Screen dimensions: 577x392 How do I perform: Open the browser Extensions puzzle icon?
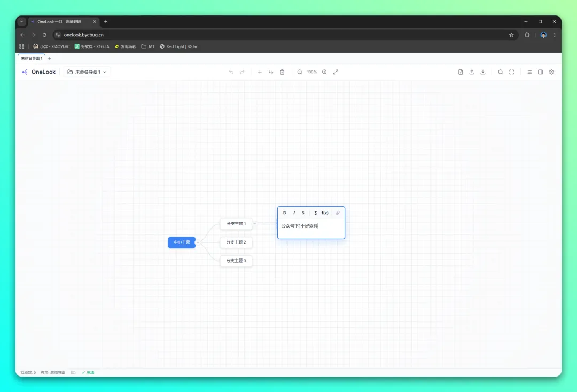click(527, 35)
